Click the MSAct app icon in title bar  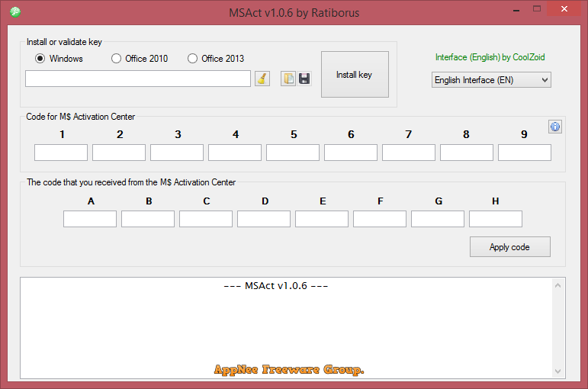click(15, 12)
